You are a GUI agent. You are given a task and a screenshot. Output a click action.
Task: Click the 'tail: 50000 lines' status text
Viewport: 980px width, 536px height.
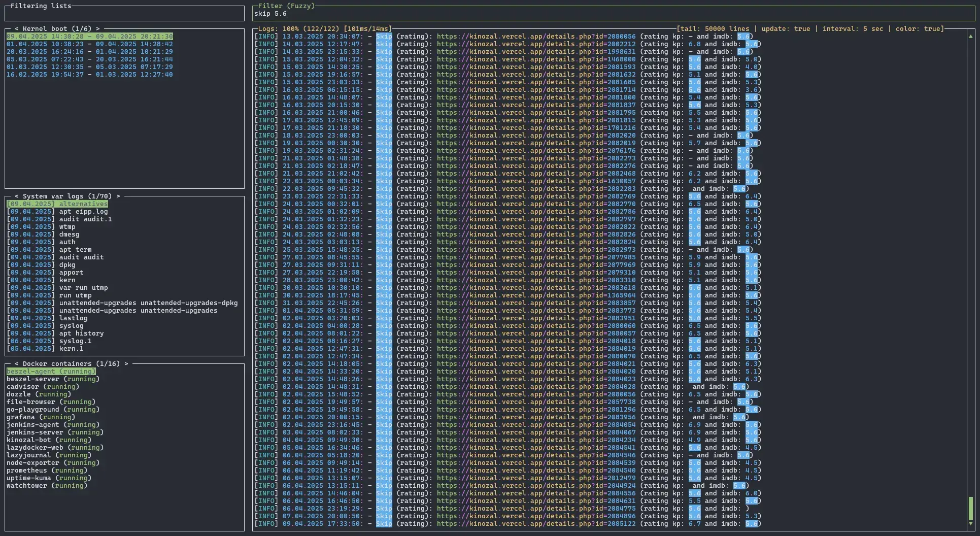(715, 29)
